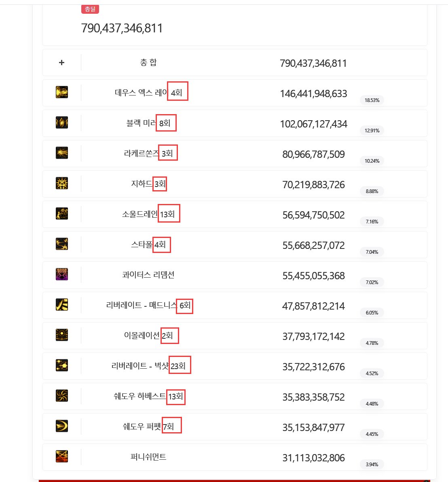
Task: Click the 이몰레이션 skill icon
Action: (62, 335)
